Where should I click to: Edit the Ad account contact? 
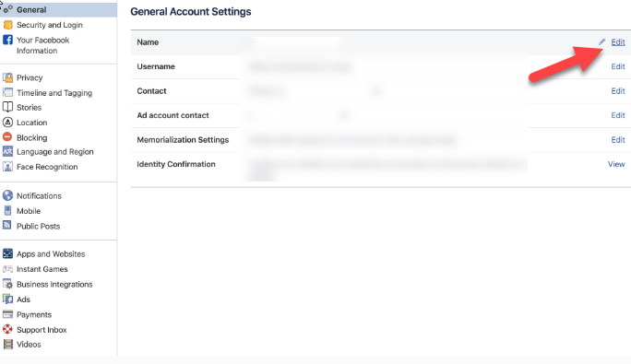coord(618,115)
